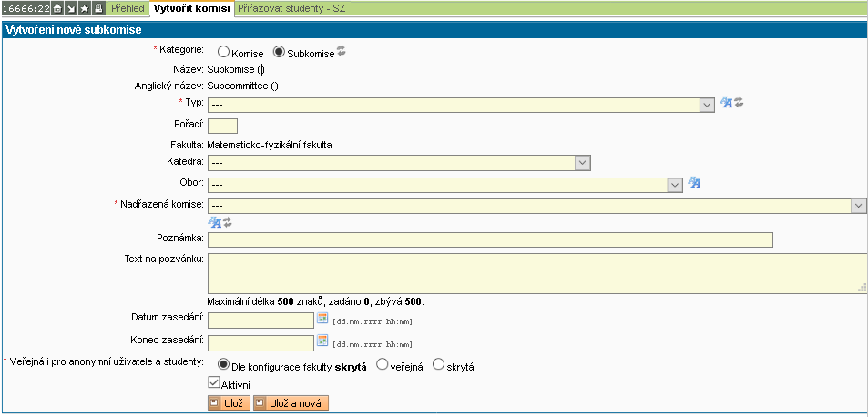Image resolution: width=868 pixels, height=417 pixels.
Task: Click the arrow icon beside the home icon
Action: pyautogui.click(x=71, y=8)
